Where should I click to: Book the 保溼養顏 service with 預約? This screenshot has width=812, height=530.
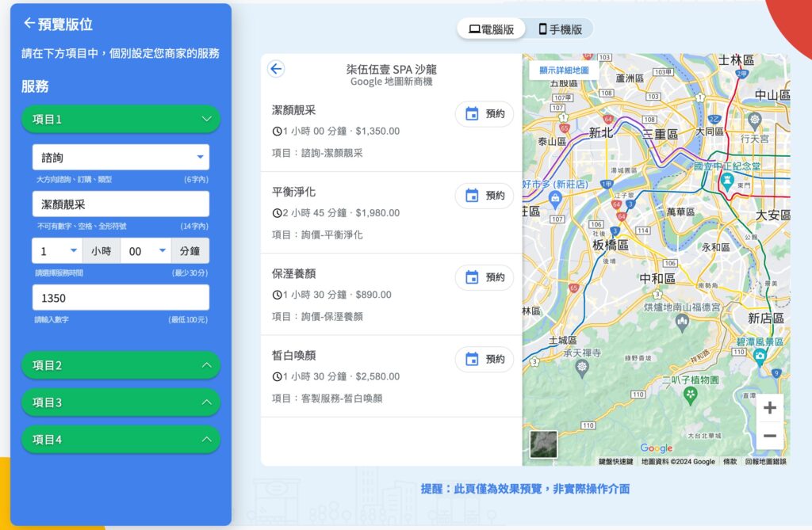pos(485,277)
